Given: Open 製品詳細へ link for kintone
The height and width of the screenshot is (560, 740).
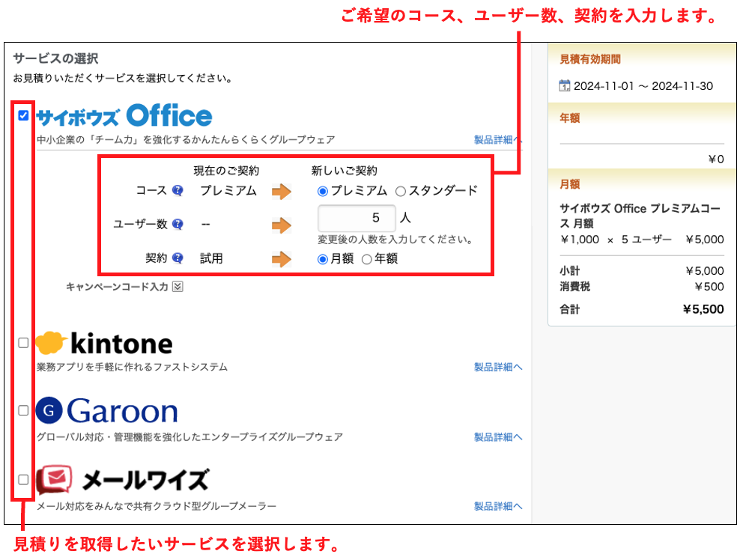Looking at the screenshot, I should click(498, 367).
